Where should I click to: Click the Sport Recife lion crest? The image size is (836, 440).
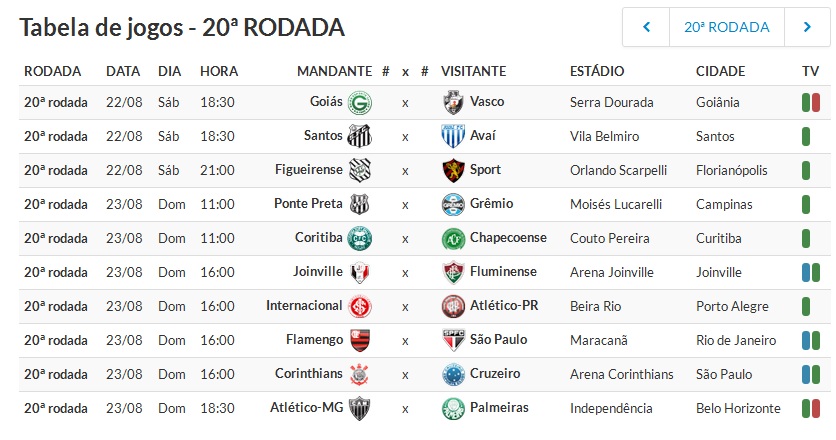(453, 171)
